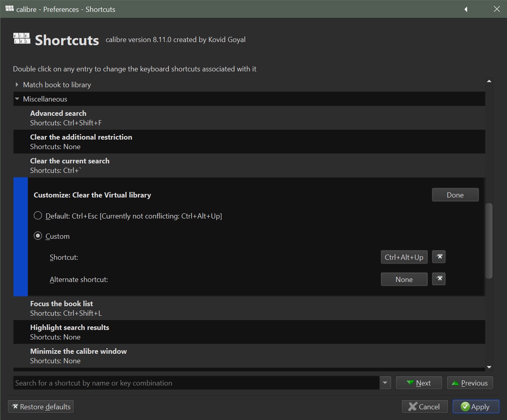Click the Done button

tap(455, 195)
